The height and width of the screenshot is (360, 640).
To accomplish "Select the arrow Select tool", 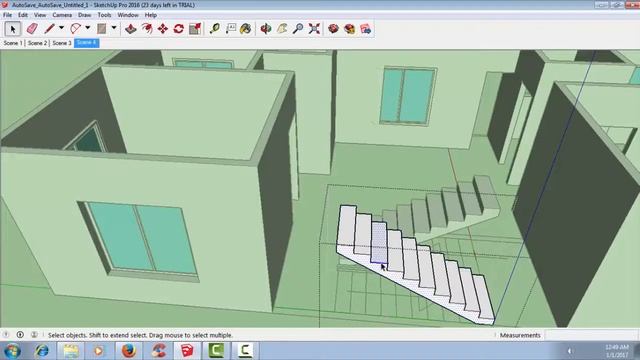I will [x=12, y=29].
